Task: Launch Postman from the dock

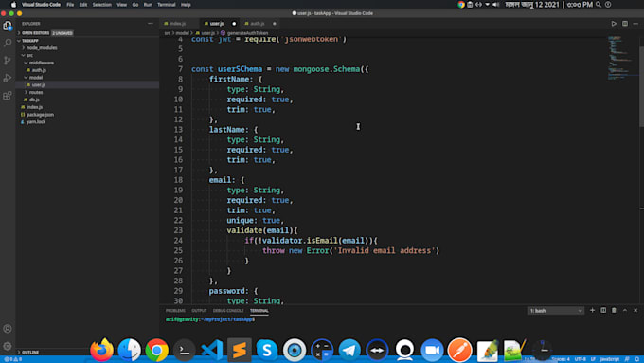Action: click(459, 350)
